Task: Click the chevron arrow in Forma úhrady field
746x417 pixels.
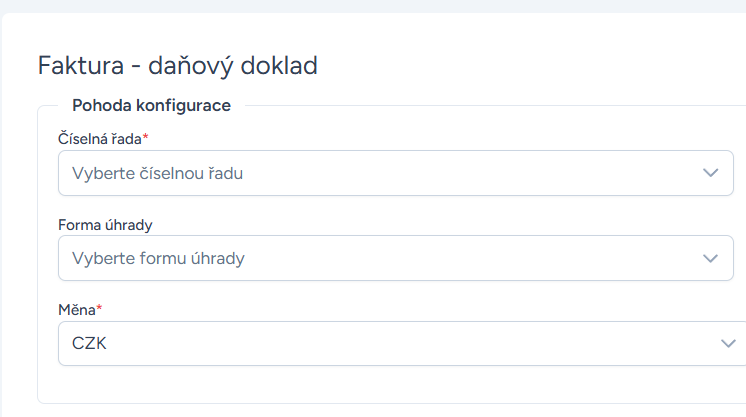Action: coord(711,258)
